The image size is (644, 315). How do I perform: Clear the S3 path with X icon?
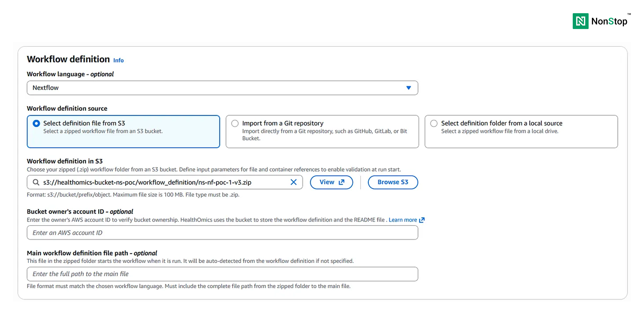tap(293, 182)
